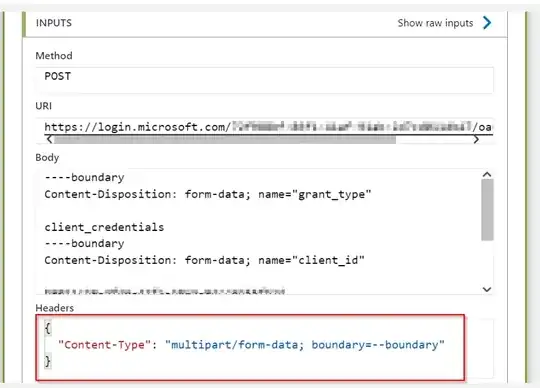Click the 'client_credentials' text in Body

pos(104,227)
